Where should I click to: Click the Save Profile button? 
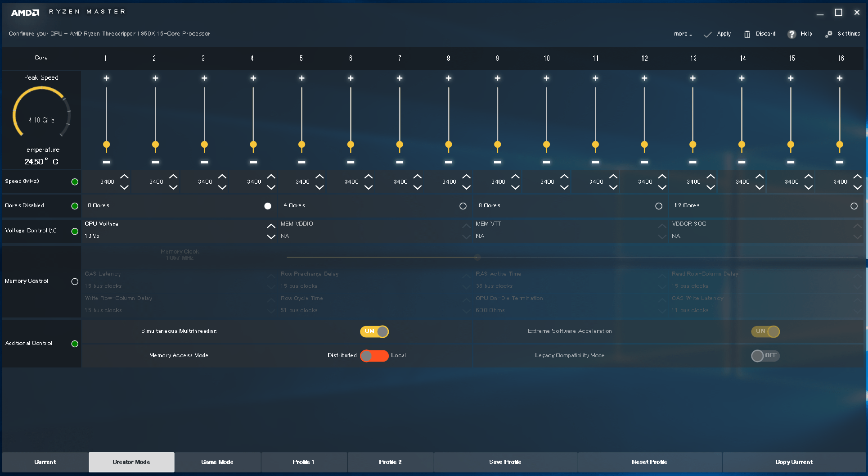[505, 462]
